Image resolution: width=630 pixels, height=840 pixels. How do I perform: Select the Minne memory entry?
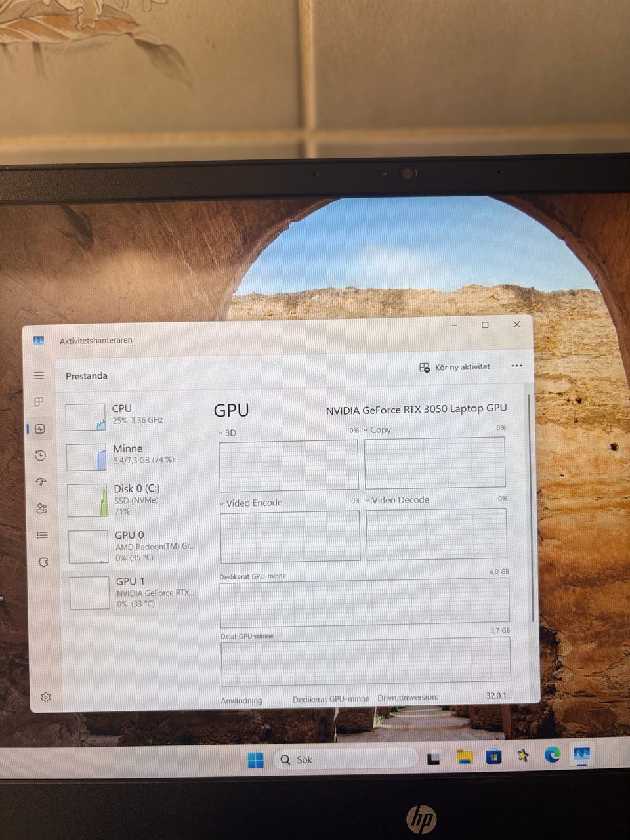click(131, 455)
